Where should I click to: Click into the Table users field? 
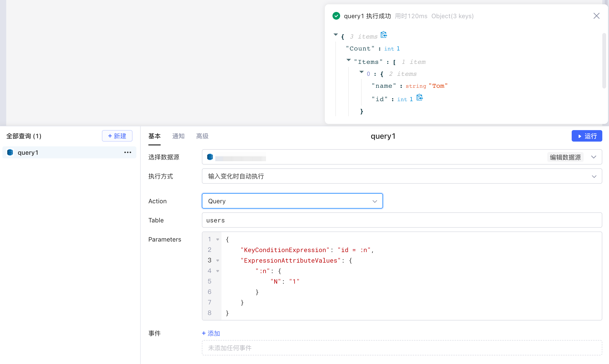pos(402,220)
